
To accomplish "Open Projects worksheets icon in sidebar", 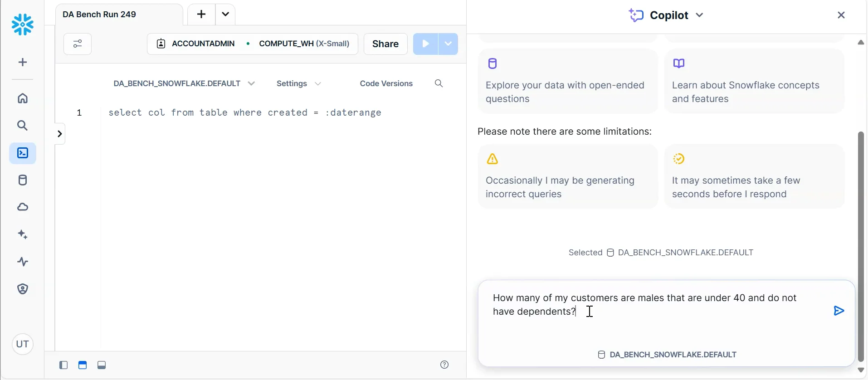I will coord(23,153).
